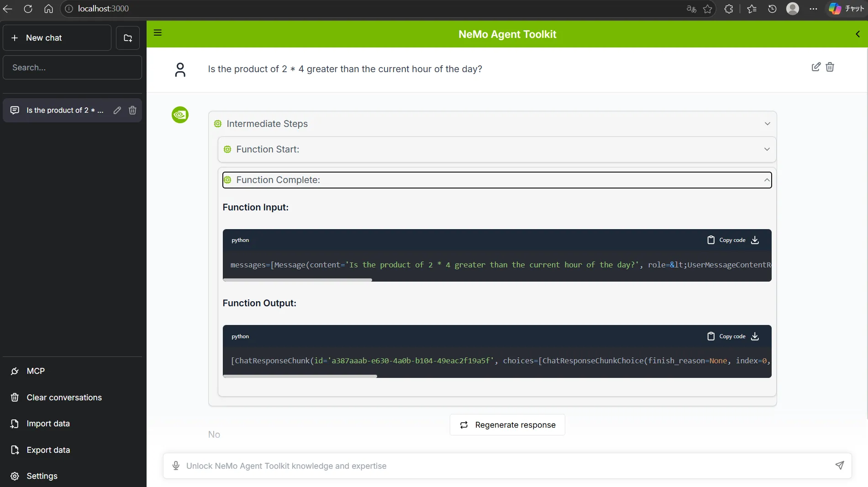The width and height of the screenshot is (868, 487).
Task: Click Function Input horizontal scrollbar
Action: 298,280
